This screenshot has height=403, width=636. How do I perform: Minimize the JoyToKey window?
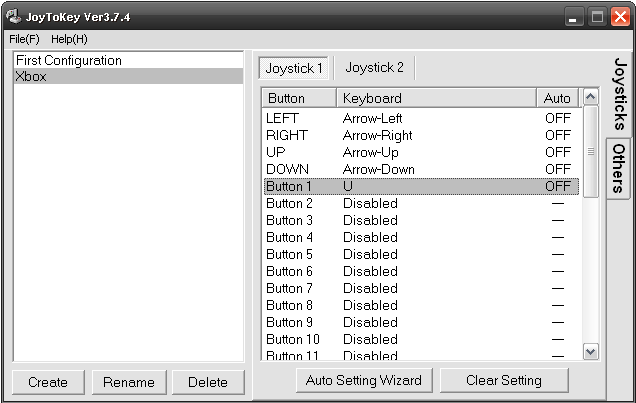(x=574, y=17)
